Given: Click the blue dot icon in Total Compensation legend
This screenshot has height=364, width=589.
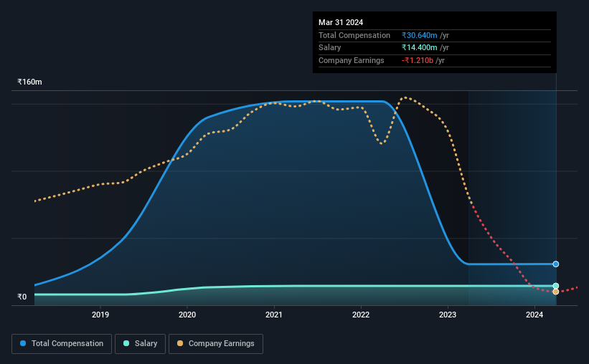Looking at the screenshot, I should pyautogui.click(x=23, y=343).
